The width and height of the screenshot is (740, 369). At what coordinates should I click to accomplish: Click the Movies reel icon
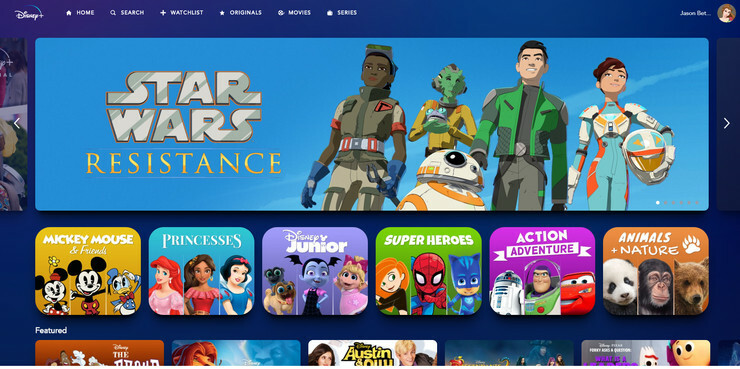tap(281, 13)
